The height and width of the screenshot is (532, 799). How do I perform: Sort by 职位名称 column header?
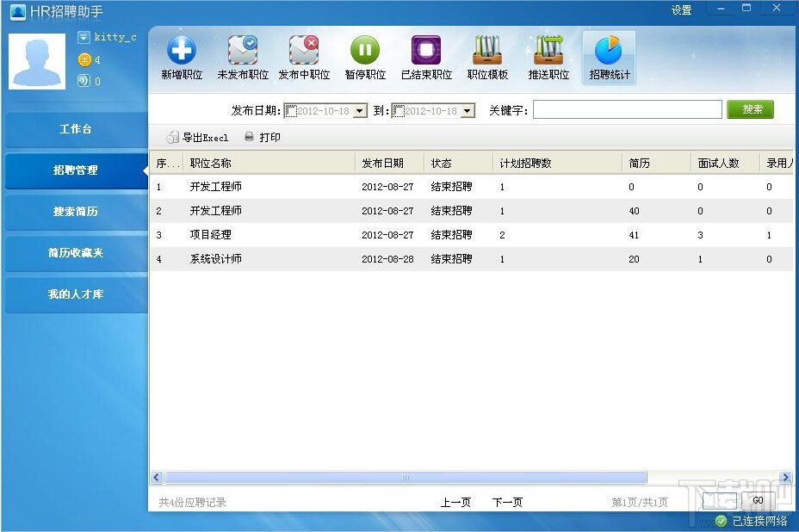(269, 163)
